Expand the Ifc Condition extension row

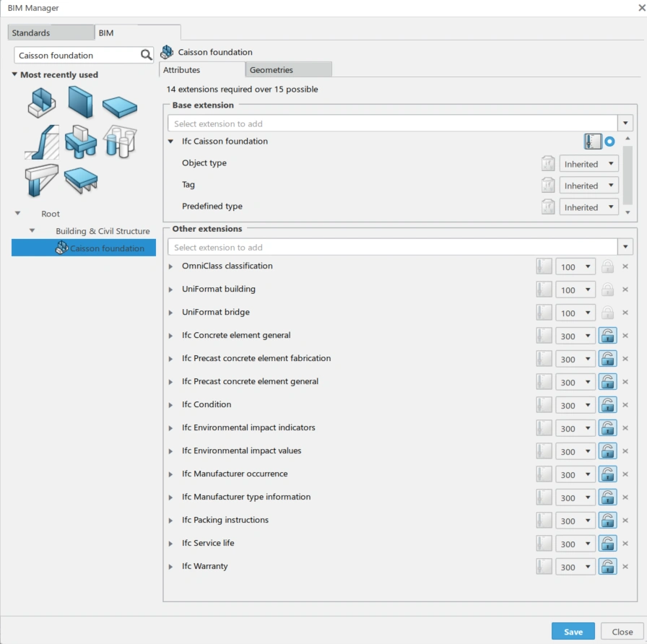pos(171,405)
